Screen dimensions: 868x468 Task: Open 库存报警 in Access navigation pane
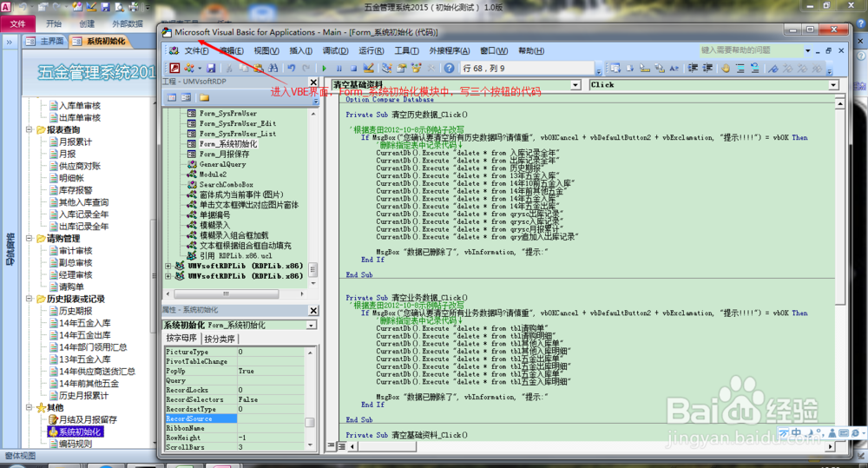(x=76, y=190)
